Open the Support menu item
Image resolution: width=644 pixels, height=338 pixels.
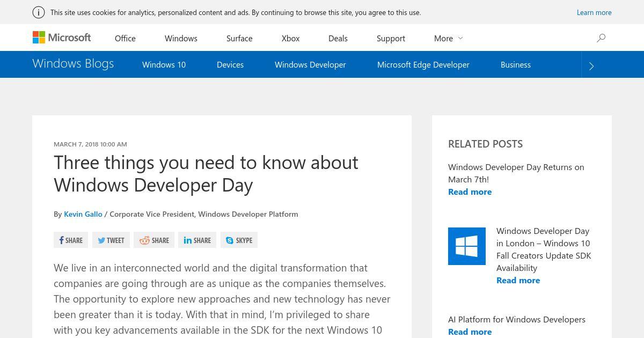pyautogui.click(x=391, y=38)
